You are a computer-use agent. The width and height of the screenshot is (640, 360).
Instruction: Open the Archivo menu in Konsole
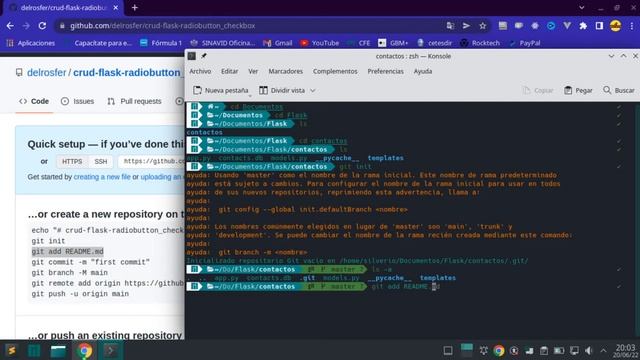point(200,71)
